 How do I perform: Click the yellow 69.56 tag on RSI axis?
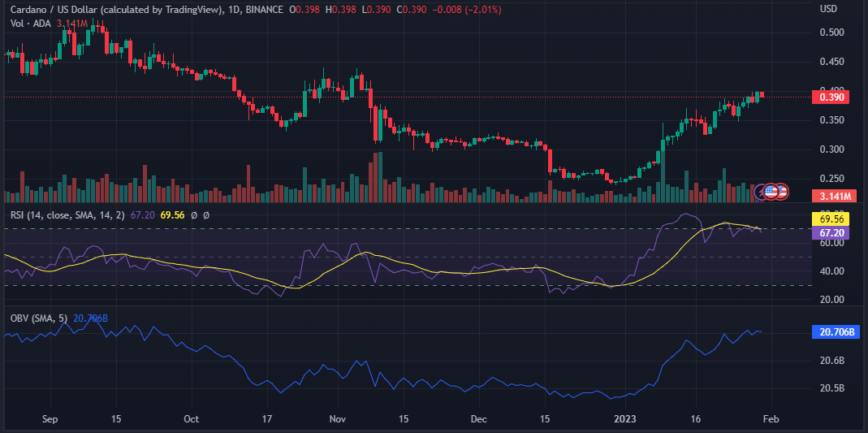pyautogui.click(x=830, y=219)
